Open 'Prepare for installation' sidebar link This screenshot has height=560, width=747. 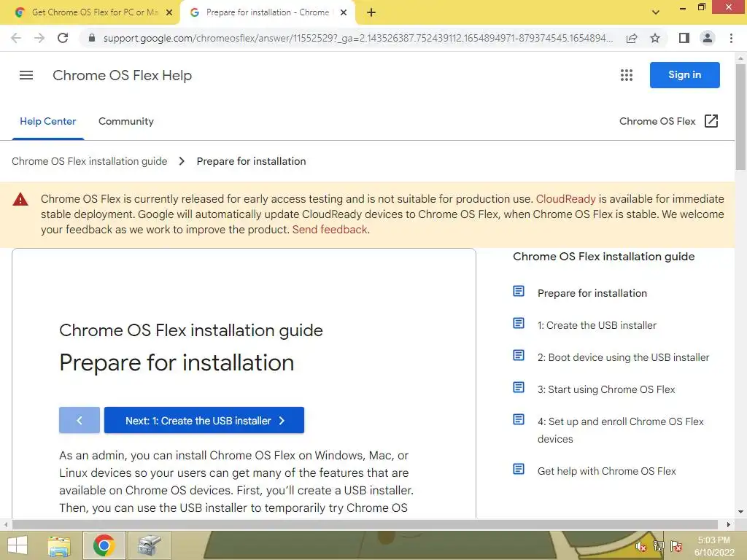click(x=592, y=293)
